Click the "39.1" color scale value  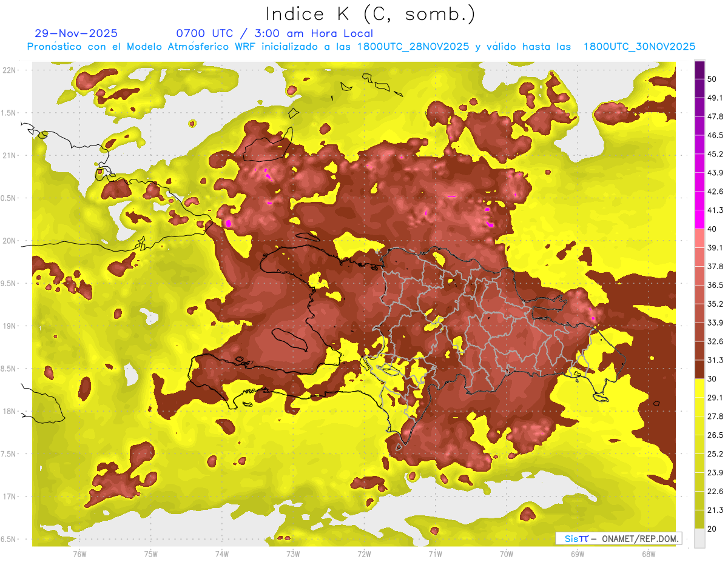click(x=715, y=247)
